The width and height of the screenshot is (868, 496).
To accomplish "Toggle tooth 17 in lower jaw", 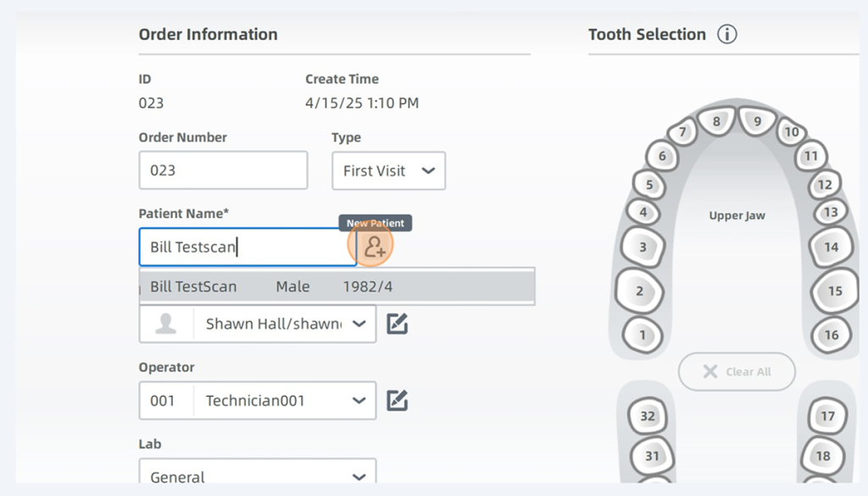I will (x=827, y=416).
